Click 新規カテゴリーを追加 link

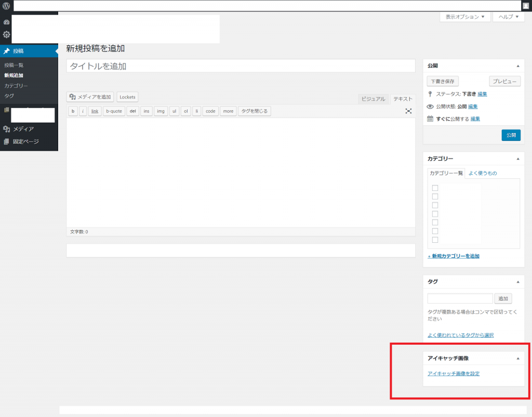pos(454,256)
